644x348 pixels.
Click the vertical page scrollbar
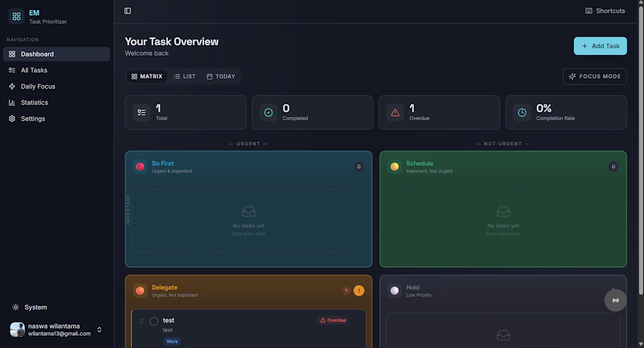tap(640, 150)
